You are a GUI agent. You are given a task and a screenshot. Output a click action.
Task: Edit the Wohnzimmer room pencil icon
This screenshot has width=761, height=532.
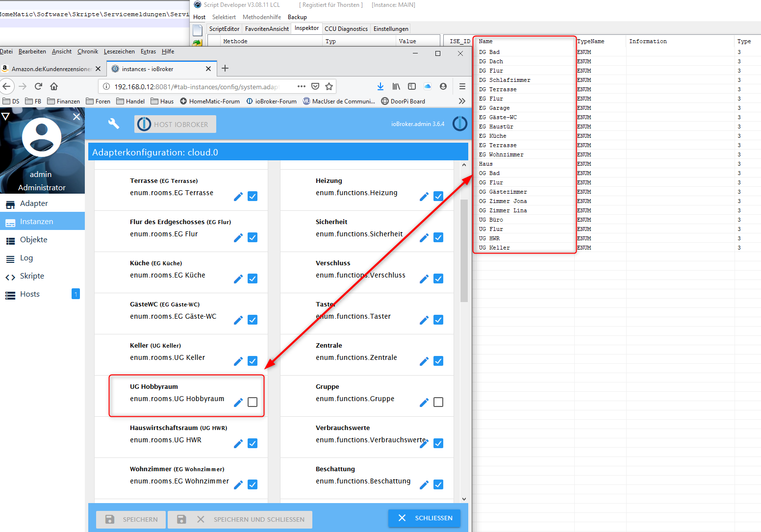tap(238, 485)
